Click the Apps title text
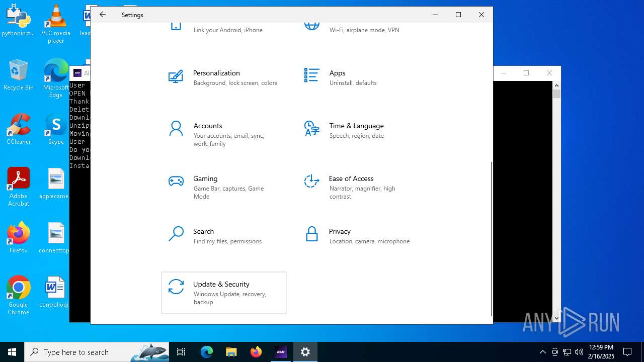The width and height of the screenshot is (644, 362). [337, 73]
